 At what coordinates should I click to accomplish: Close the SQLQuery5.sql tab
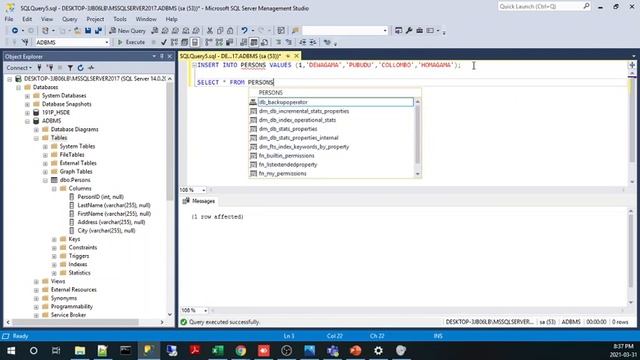[x=296, y=56]
